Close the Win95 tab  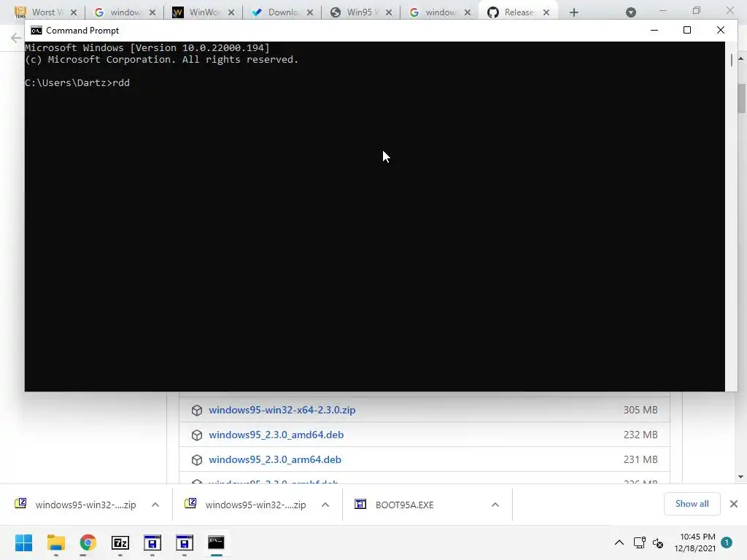point(389,13)
